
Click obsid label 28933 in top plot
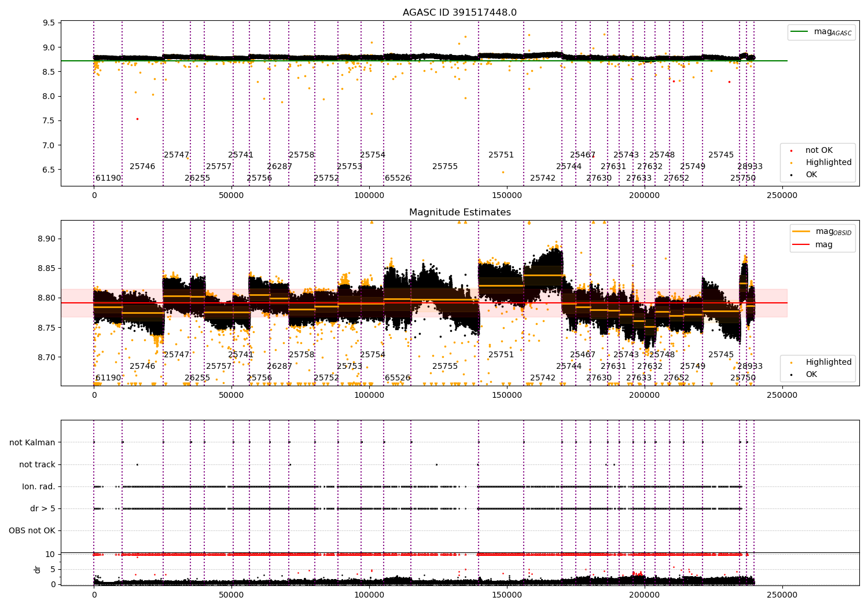pyautogui.click(x=750, y=167)
